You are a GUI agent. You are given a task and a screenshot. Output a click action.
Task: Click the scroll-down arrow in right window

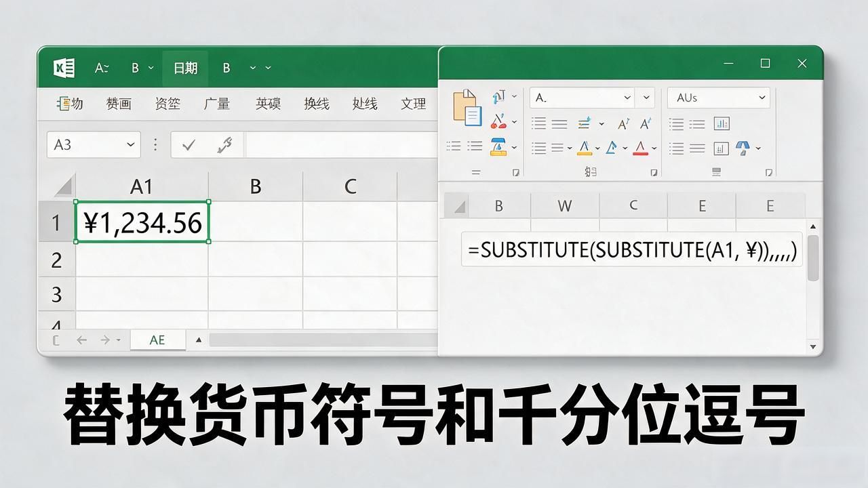coord(813,347)
